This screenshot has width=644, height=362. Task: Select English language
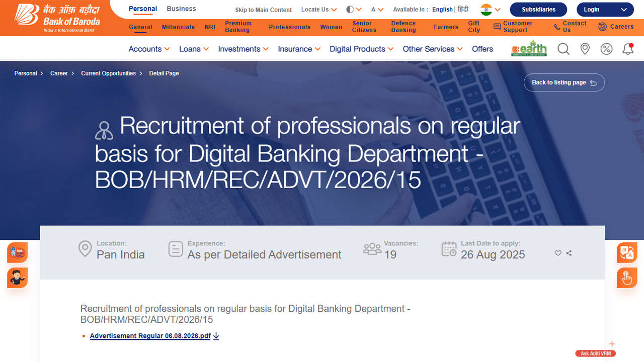tap(442, 10)
